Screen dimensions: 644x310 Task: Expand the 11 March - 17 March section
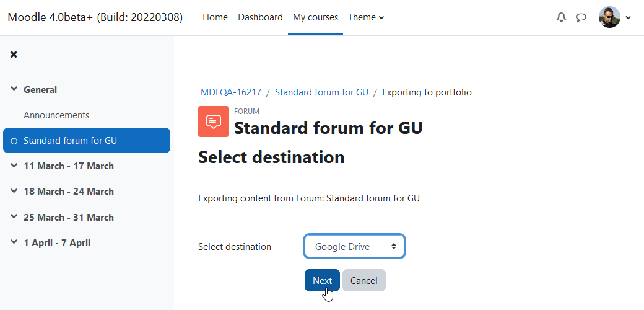(x=14, y=166)
